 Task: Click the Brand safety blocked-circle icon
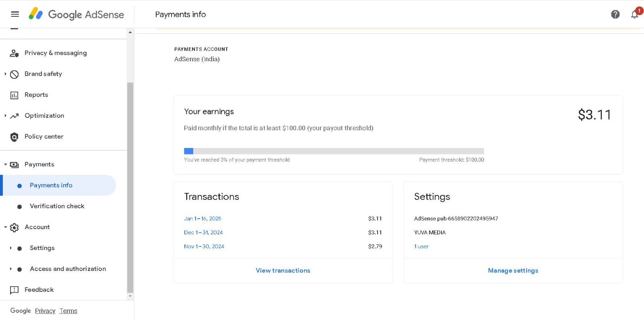pos(14,74)
